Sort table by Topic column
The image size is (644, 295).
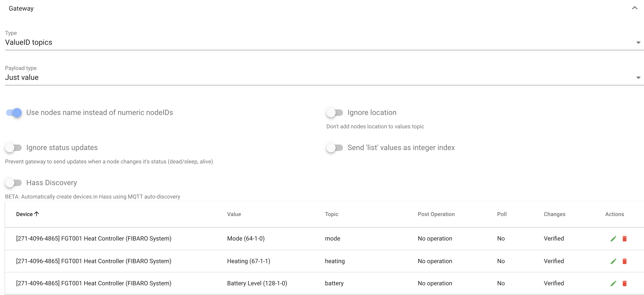[331, 214]
